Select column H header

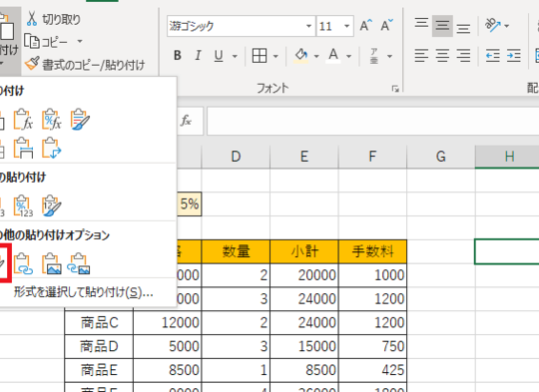tap(507, 157)
